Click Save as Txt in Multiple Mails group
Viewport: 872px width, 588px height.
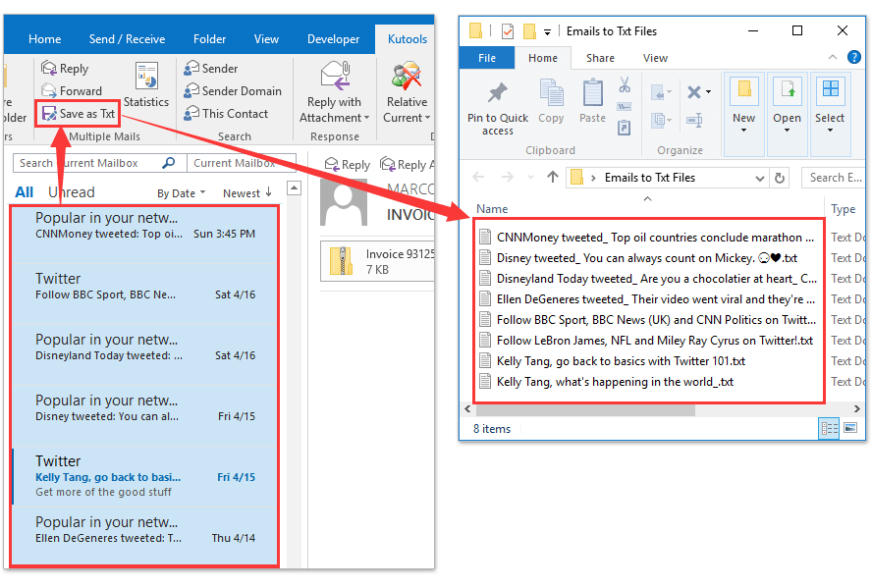tap(77, 113)
